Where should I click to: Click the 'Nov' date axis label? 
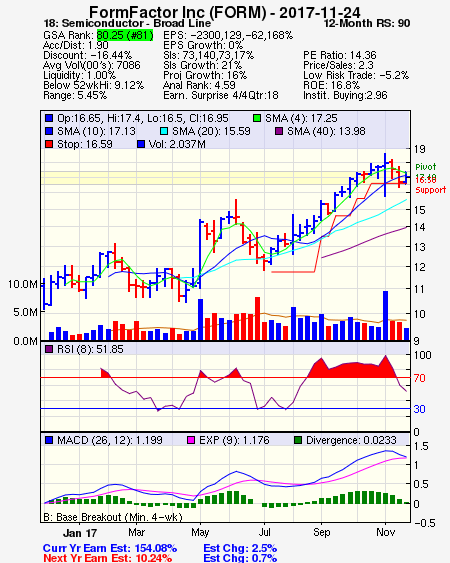385,532
